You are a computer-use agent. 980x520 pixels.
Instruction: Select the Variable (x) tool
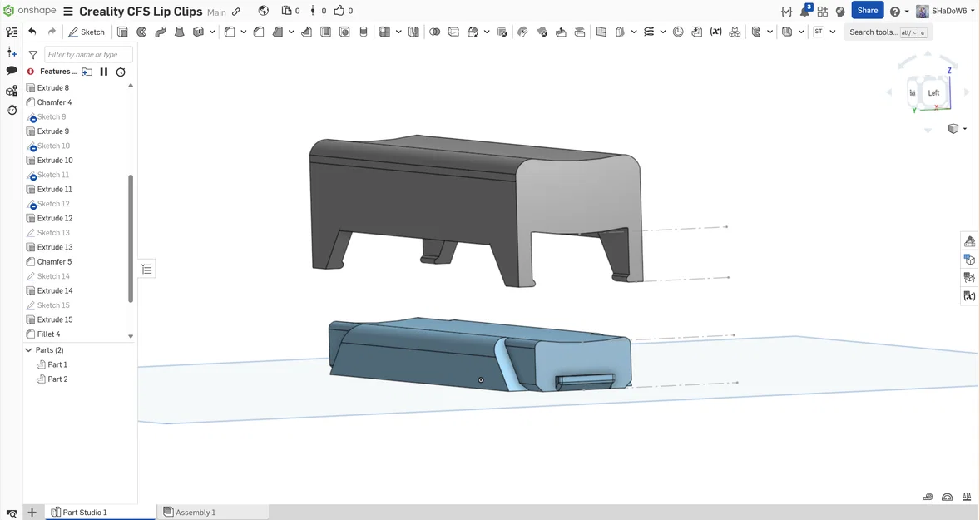pyautogui.click(x=715, y=32)
